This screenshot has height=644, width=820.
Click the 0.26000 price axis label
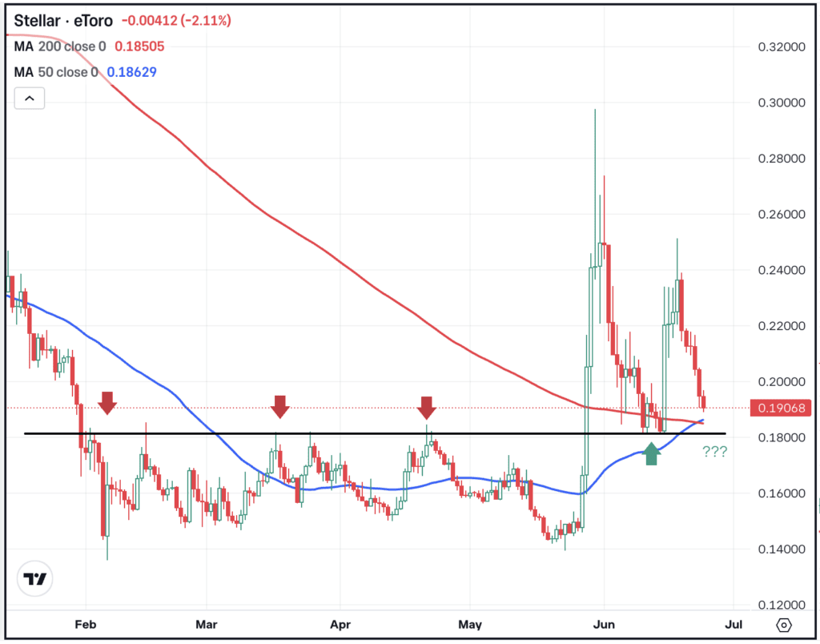tap(782, 215)
